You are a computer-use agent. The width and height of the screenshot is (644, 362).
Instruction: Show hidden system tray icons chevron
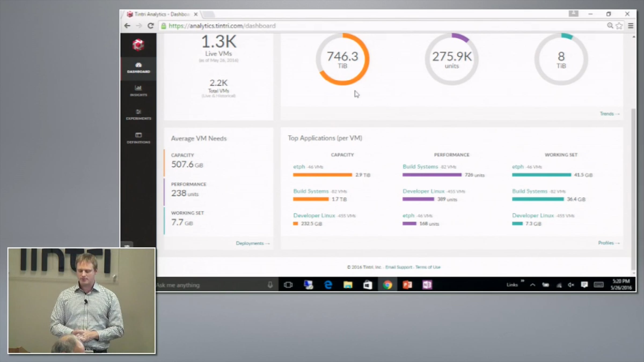(x=533, y=285)
